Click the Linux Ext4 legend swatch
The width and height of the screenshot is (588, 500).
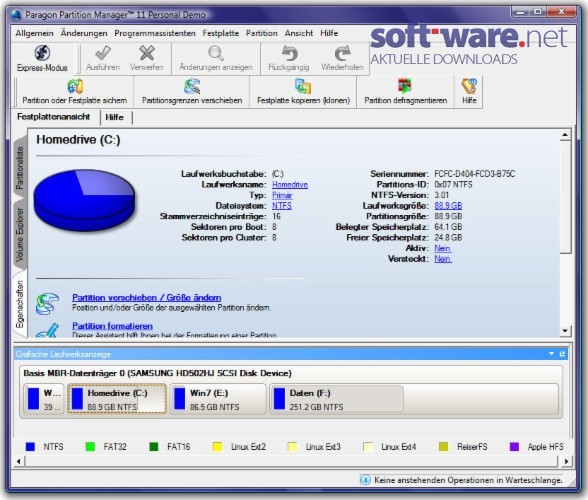click(368, 447)
